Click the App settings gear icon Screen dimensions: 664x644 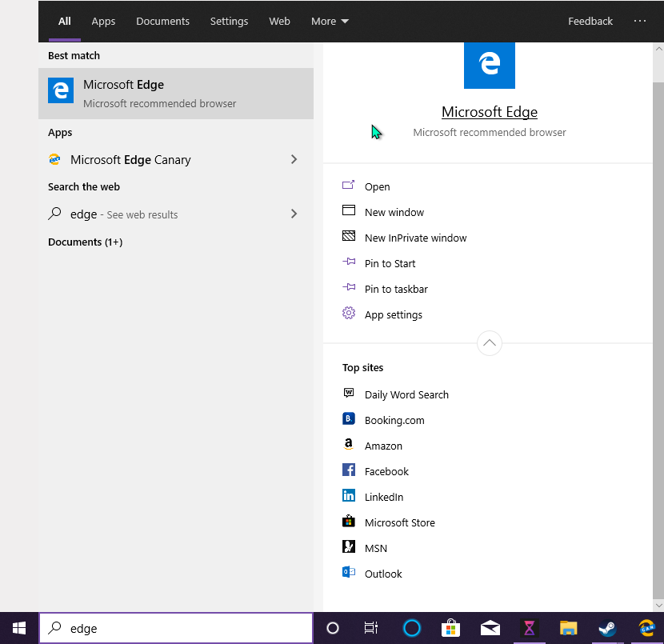click(349, 313)
